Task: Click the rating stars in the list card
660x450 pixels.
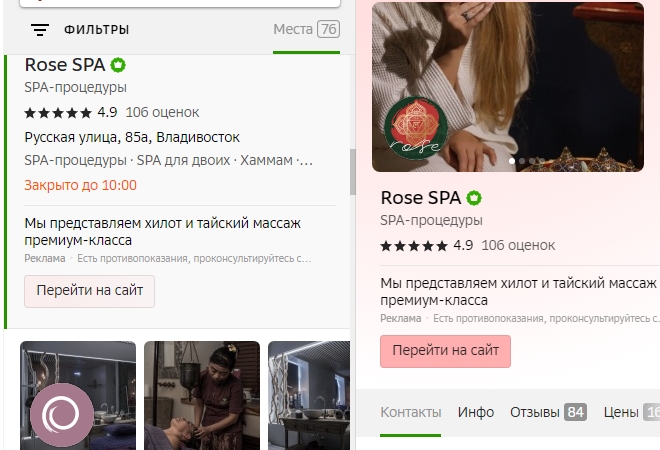Action: click(x=57, y=112)
